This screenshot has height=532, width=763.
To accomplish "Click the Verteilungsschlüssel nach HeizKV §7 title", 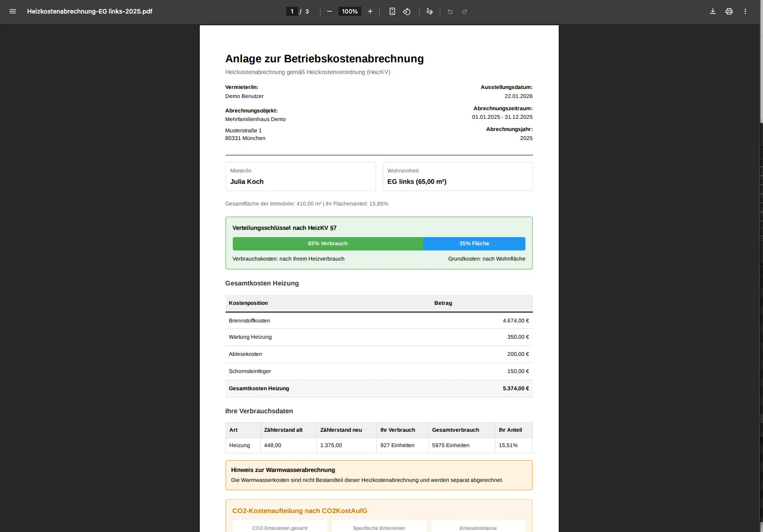I will click(x=284, y=228).
